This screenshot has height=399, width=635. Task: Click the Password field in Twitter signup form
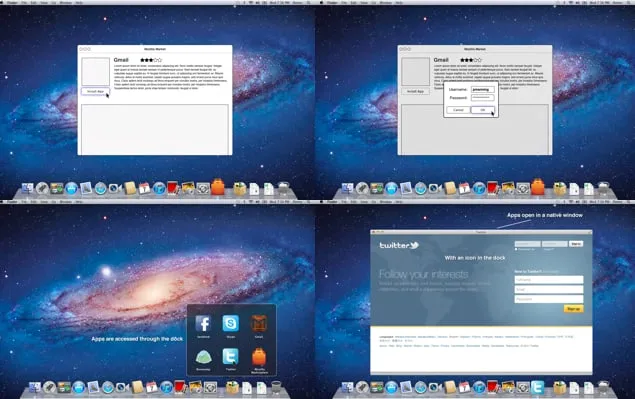549,299
